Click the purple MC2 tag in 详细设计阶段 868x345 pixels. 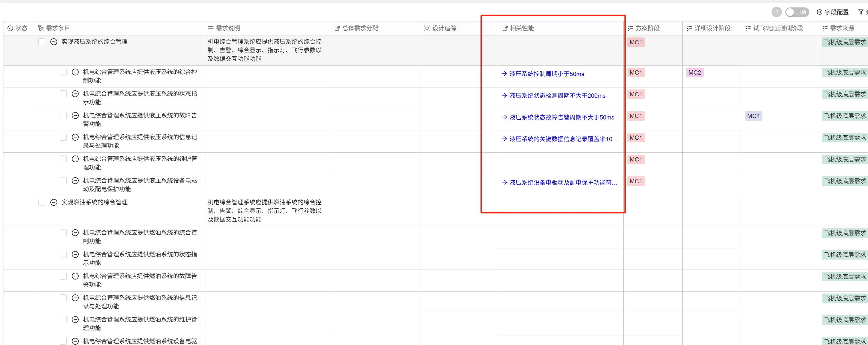click(x=694, y=72)
